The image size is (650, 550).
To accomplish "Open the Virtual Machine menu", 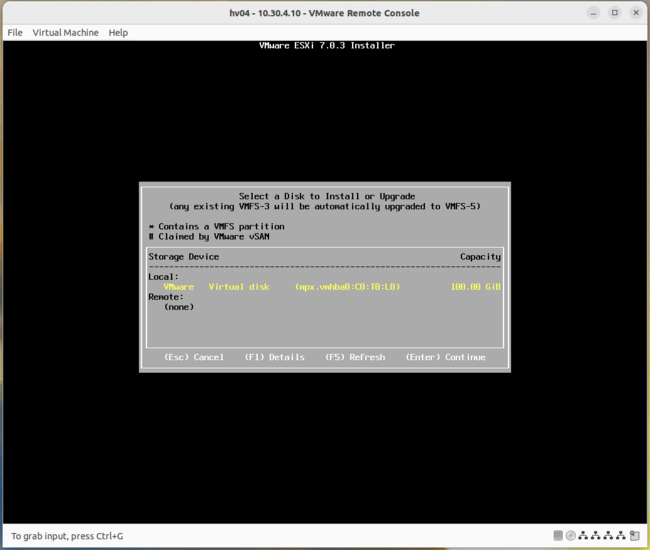I will coord(65,32).
